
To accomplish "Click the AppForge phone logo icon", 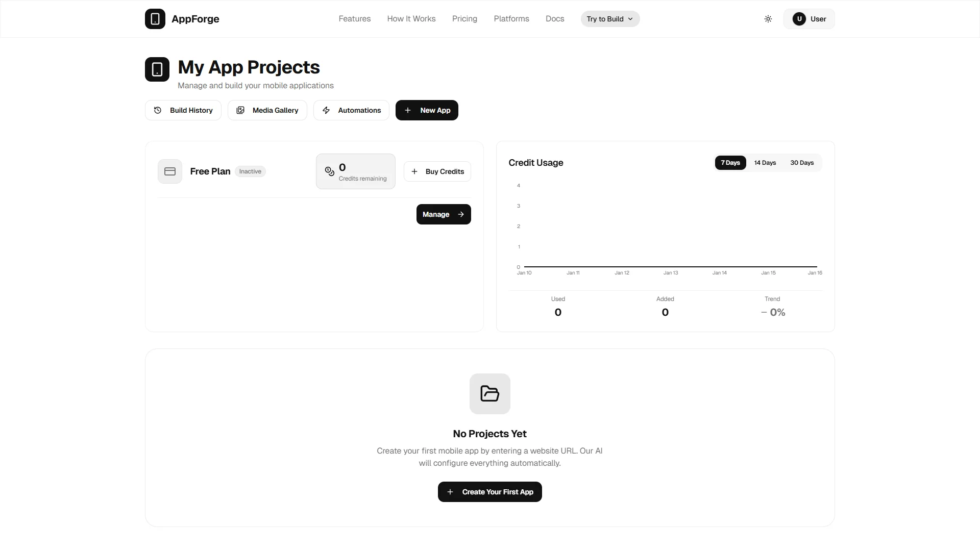I will point(155,19).
